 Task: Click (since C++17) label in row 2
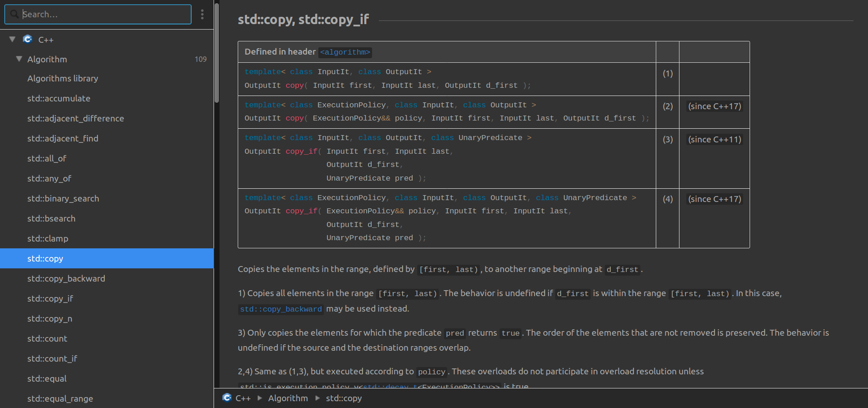tap(715, 106)
